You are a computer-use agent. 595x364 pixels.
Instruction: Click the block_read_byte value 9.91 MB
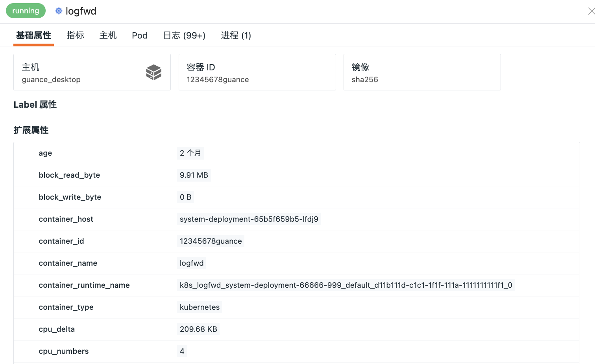(194, 175)
